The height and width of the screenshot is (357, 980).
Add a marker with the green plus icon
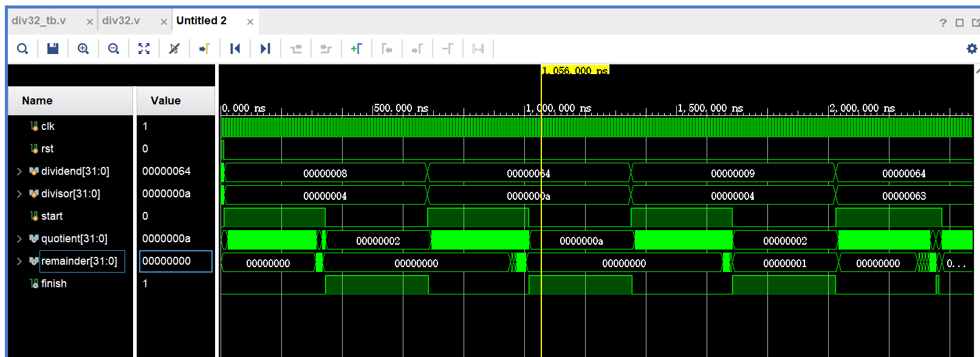click(357, 49)
